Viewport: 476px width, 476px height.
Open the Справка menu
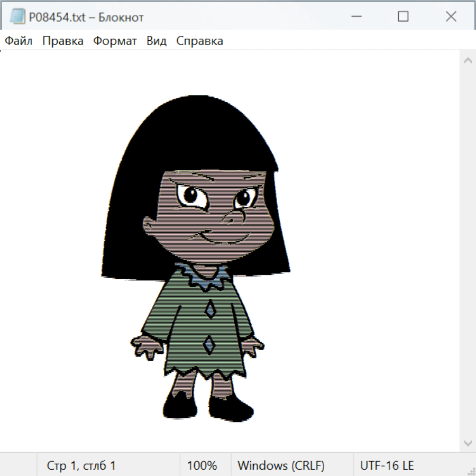click(x=199, y=41)
